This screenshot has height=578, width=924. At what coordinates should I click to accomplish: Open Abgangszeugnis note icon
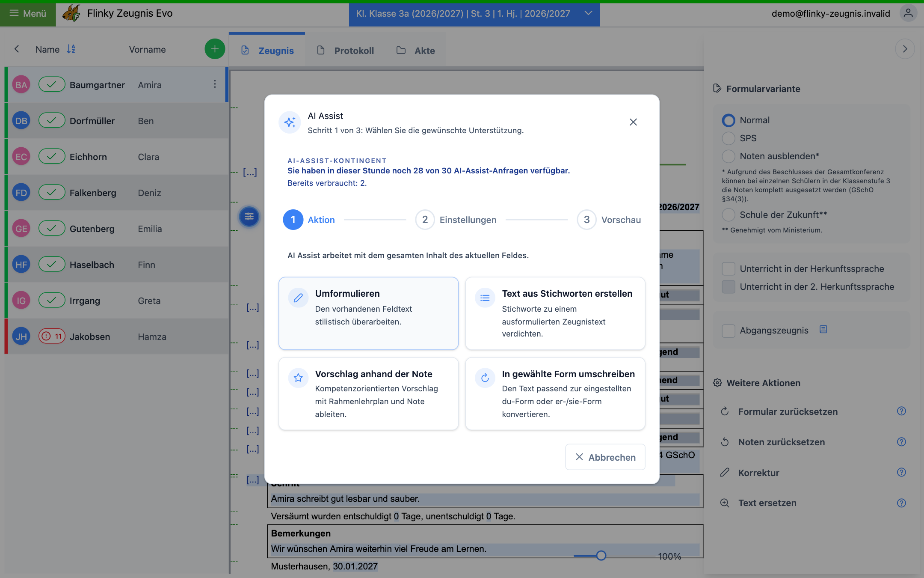(823, 329)
